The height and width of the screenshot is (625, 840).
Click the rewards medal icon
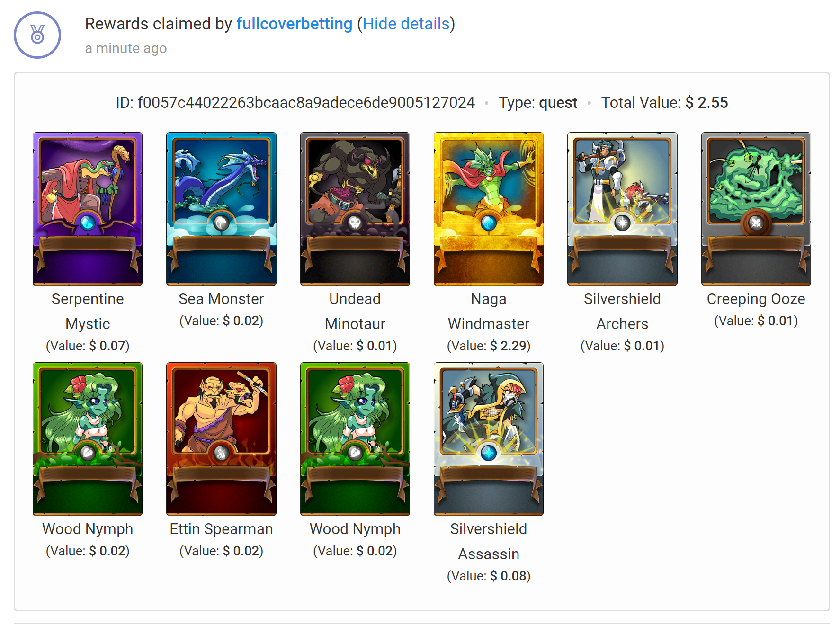(x=37, y=35)
